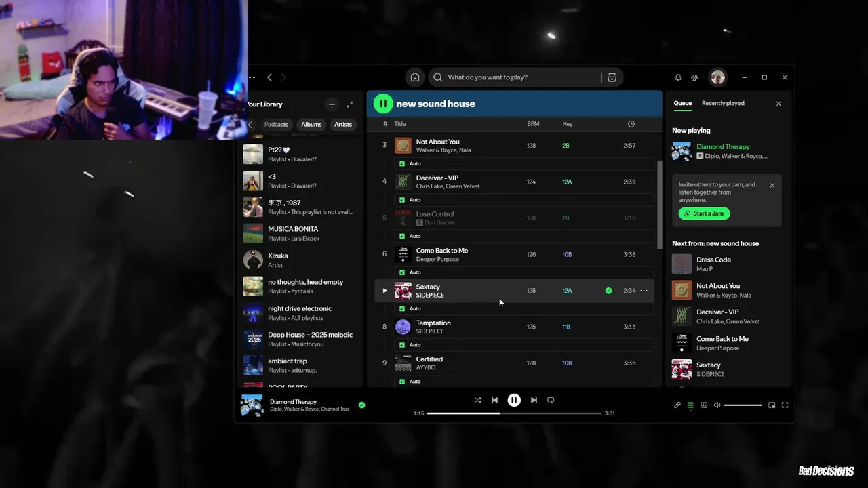Image resolution: width=868 pixels, height=488 pixels.
Task: Open the SIDEPIECE artist link under Temptation
Action: (430, 331)
